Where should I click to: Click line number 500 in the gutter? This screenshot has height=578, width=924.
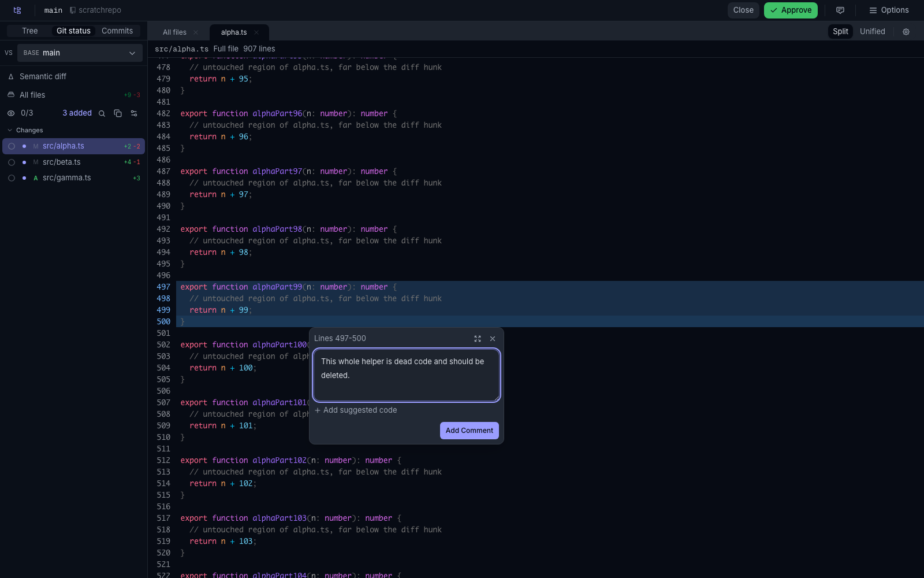[163, 322]
